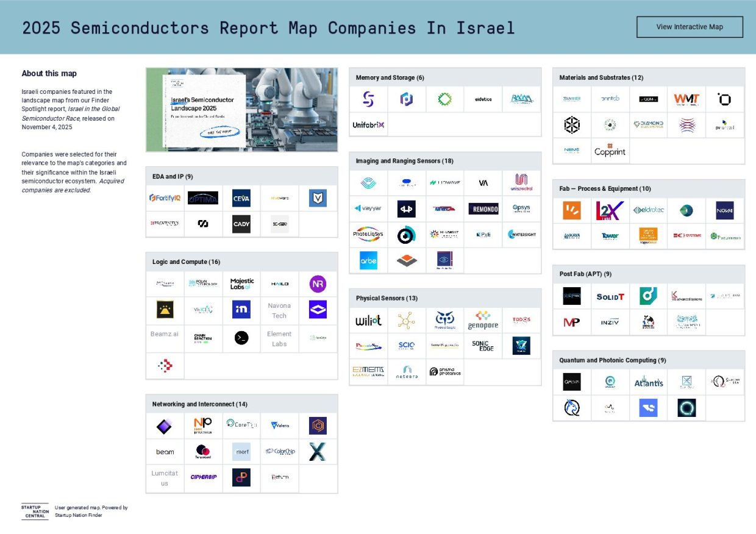Image resolution: width=756 pixels, height=534 pixels.
Task: Click the Arbe logo
Action: coord(368,260)
